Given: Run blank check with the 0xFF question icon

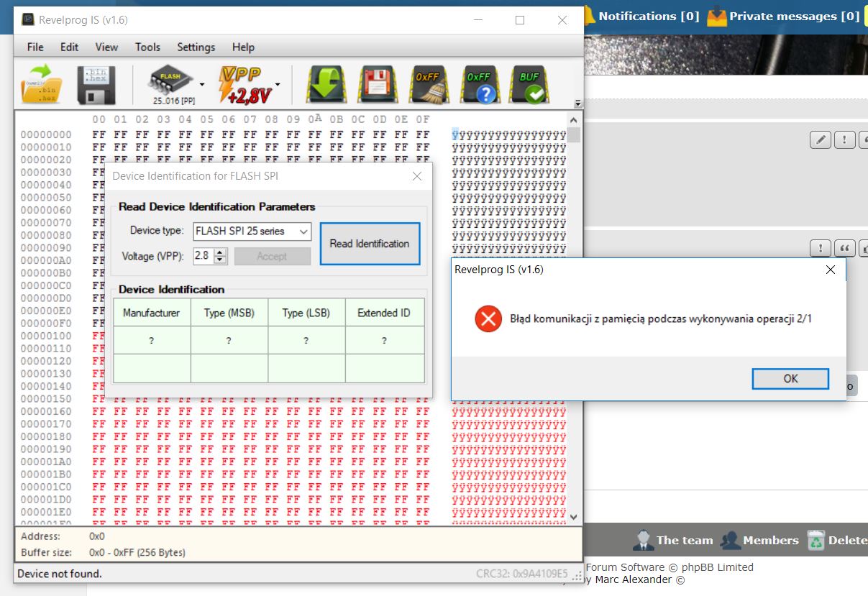Looking at the screenshot, I should [478, 83].
